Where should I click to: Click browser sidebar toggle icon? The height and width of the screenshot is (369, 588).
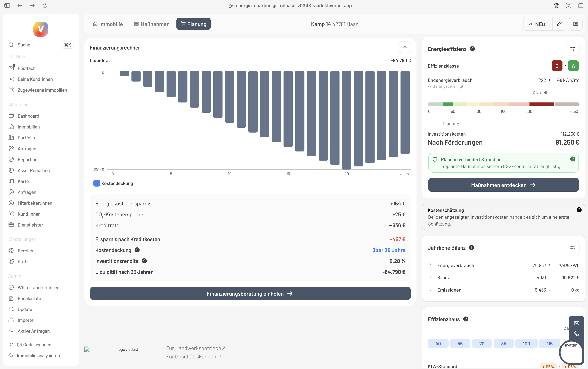7,5
